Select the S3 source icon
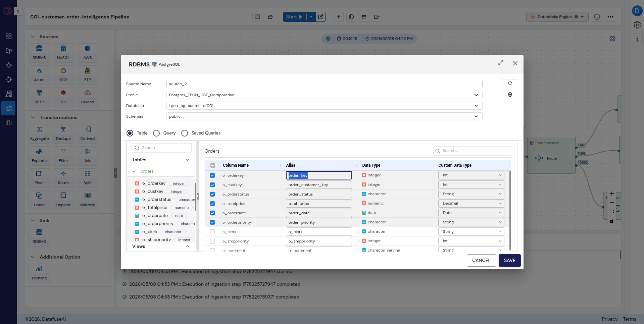 63,97
